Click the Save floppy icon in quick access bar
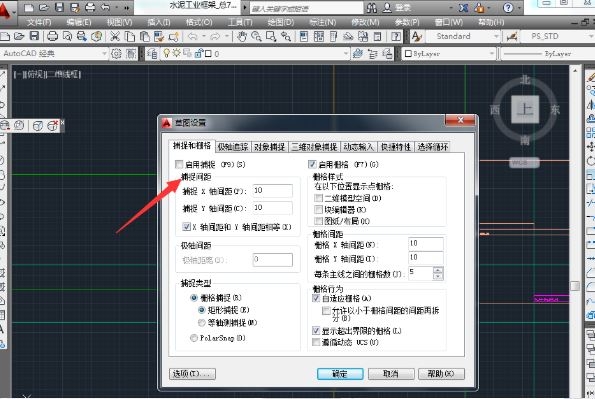 59,7
